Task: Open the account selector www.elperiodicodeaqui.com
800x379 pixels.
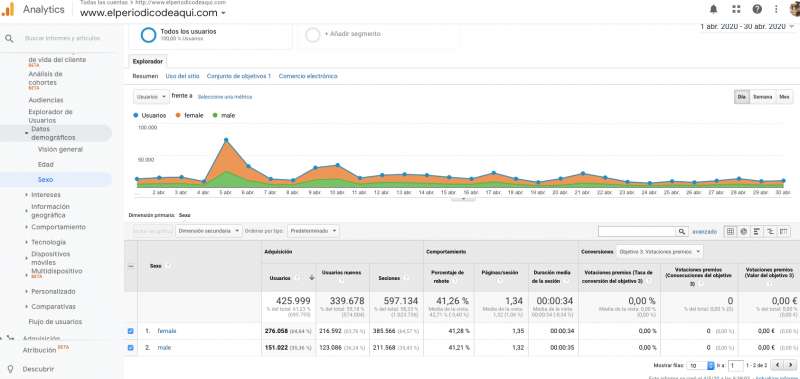Action: [x=153, y=13]
